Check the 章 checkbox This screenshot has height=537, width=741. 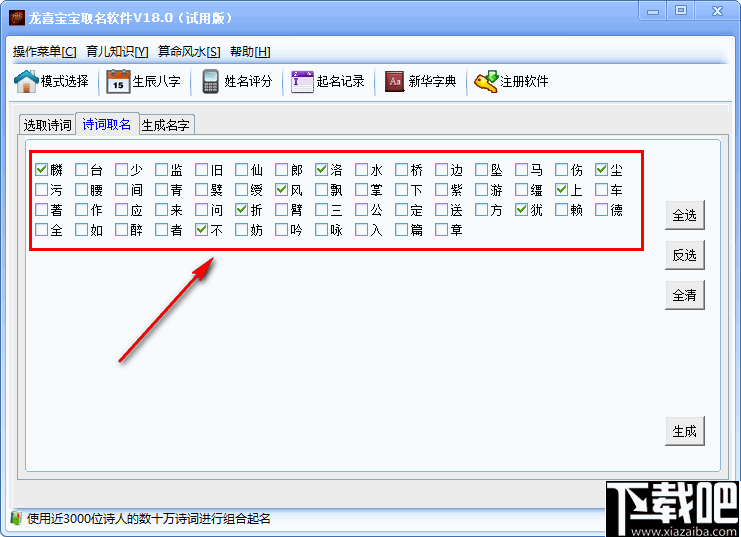pos(442,230)
